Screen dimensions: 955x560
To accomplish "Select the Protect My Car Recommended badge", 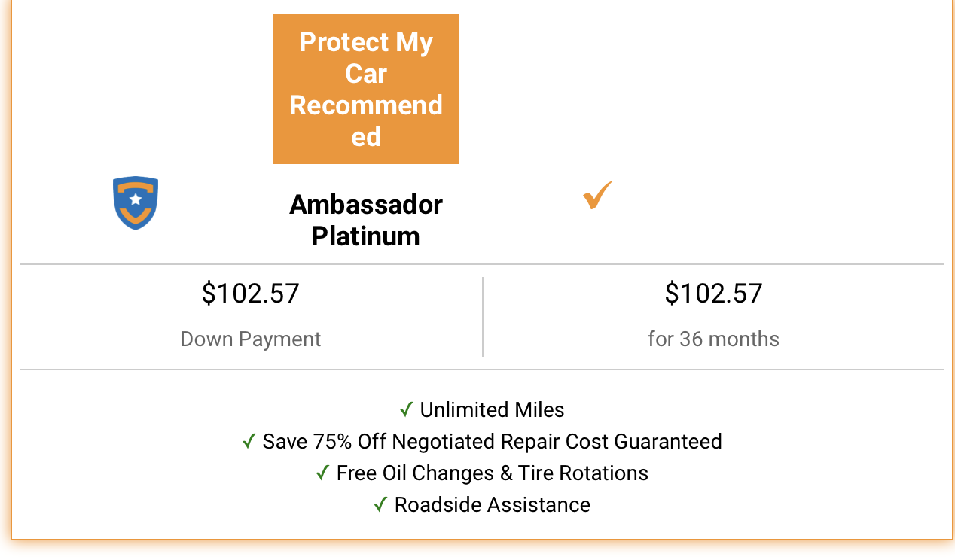I will point(366,89).
